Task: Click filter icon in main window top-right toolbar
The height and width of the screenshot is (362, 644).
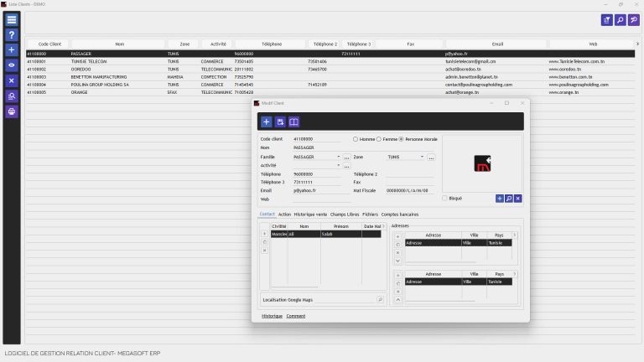Action: tap(606, 20)
